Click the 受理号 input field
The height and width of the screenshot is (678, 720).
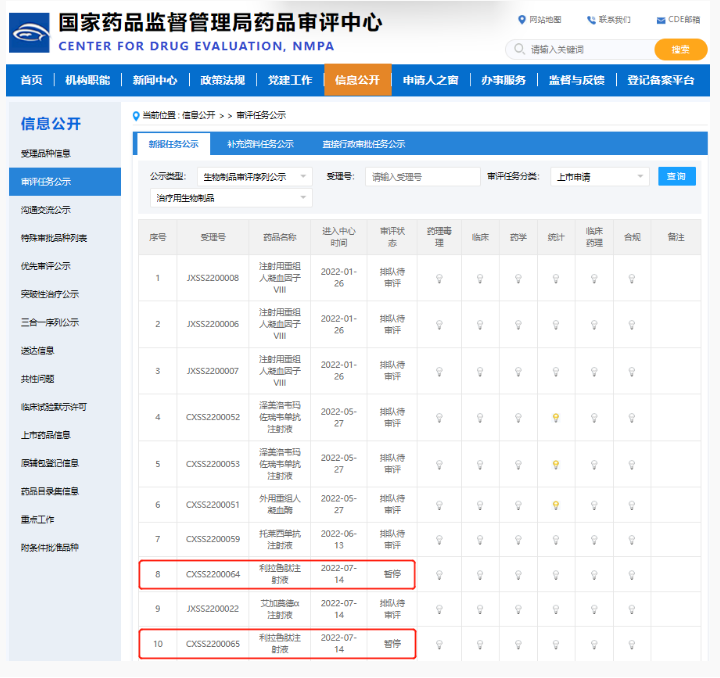[422, 177]
